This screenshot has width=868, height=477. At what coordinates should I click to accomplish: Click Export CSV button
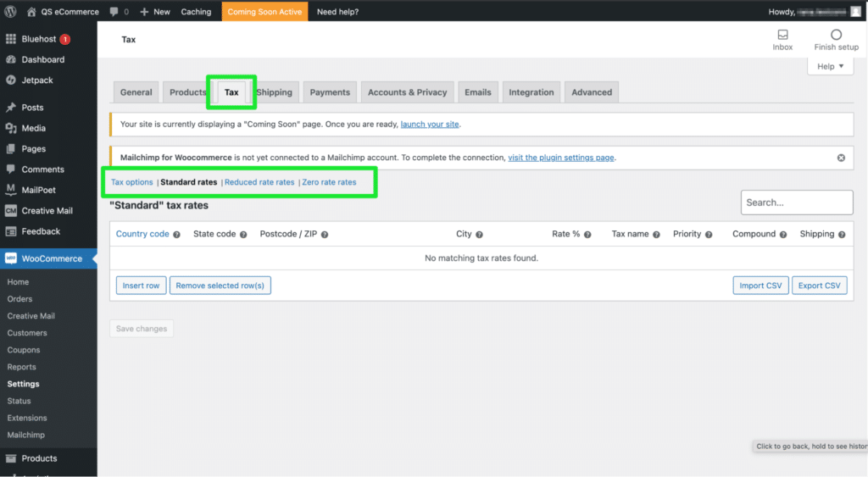point(820,286)
